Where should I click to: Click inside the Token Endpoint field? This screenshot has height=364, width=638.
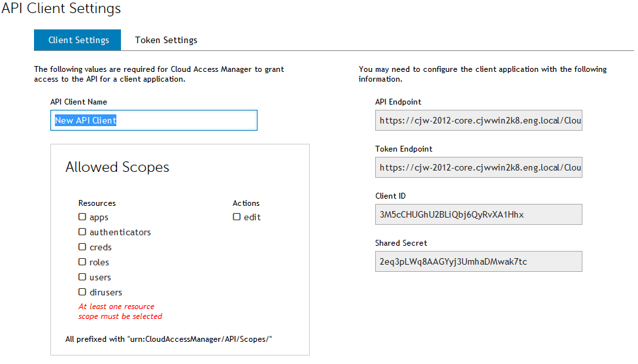point(478,167)
